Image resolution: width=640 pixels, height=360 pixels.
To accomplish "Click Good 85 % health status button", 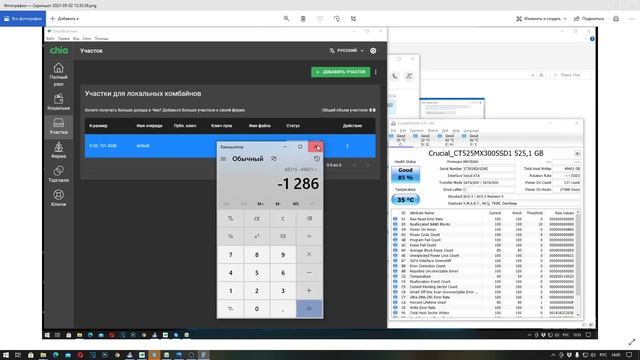I will (x=405, y=174).
